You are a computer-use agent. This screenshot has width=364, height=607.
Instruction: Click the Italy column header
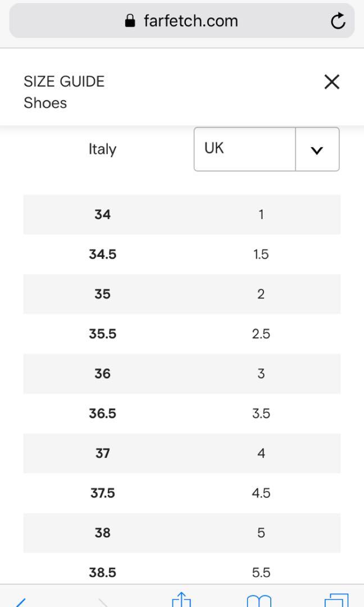pyautogui.click(x=102, y=149)
